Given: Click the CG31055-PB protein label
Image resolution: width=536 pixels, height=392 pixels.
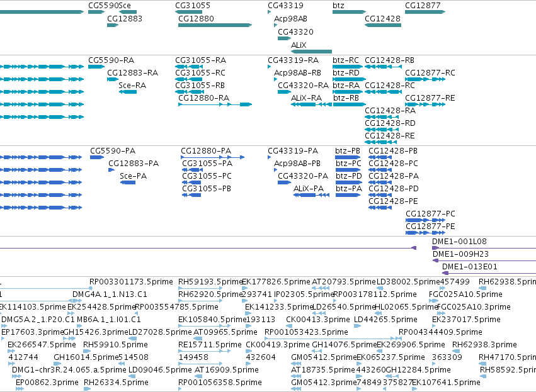Looking at the screenshot, I should coord(207,189).
